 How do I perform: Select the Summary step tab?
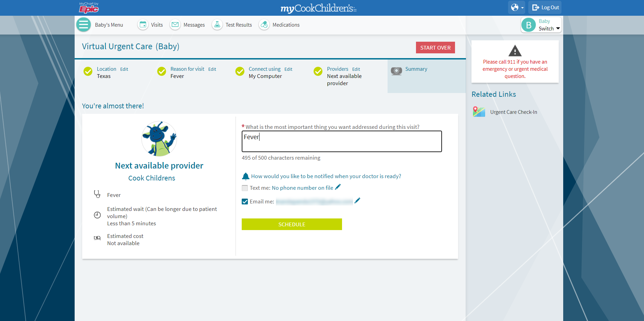pyautogui.click(x=416, y=69)
